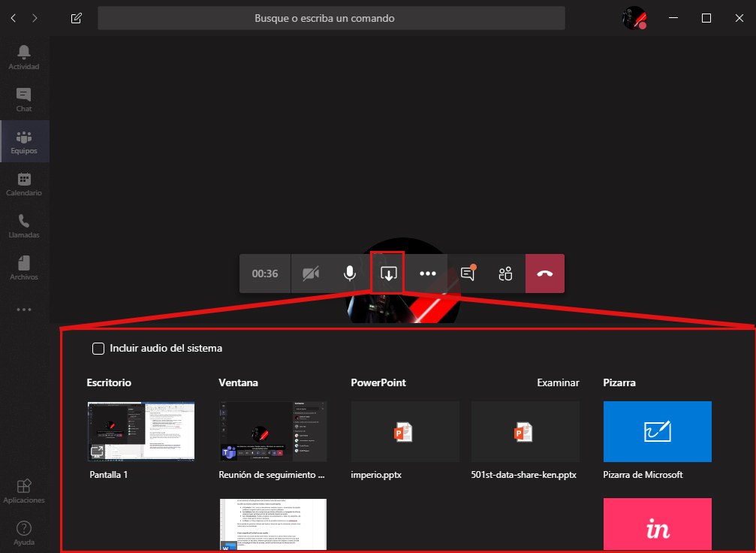Open the Actividad panel
756x553 pixels.
tap(24, 56)
